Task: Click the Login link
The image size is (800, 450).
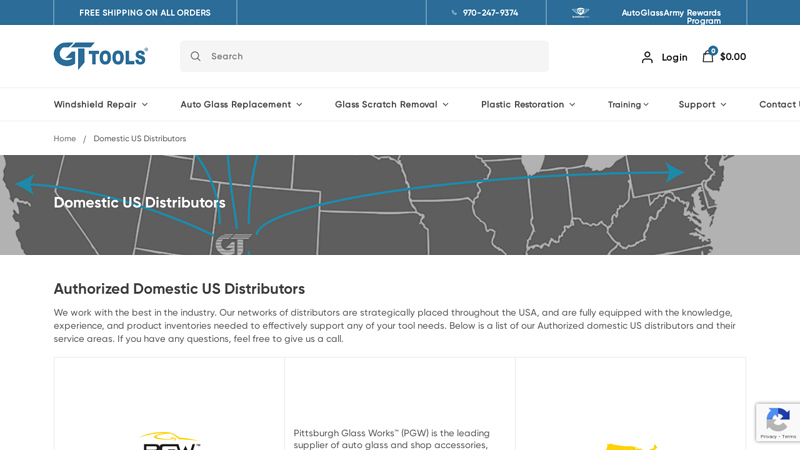Action: [674, 57]
